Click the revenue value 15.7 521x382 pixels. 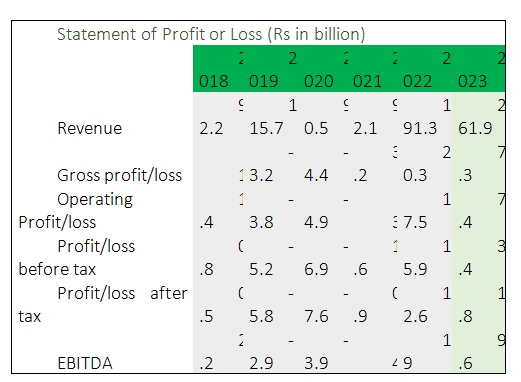point(266,128)
